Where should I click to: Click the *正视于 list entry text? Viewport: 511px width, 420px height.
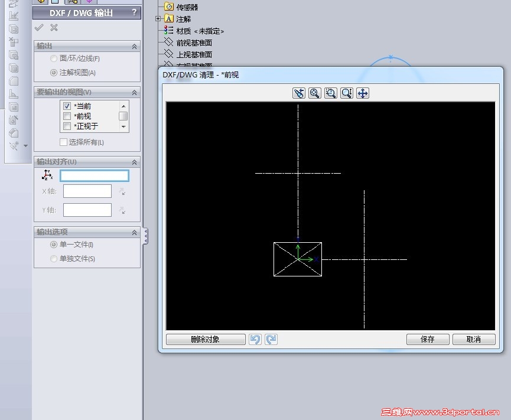click(x=86, y=126)
